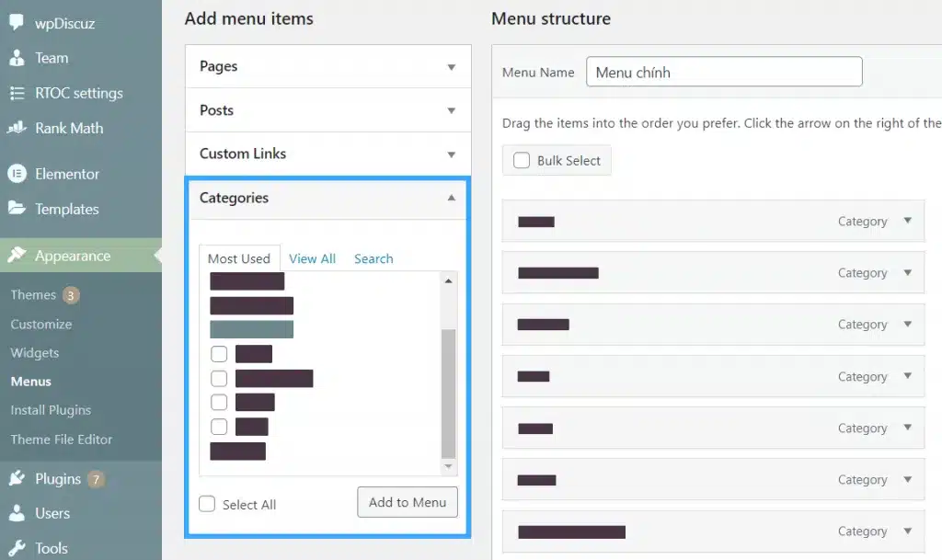The width and height of the screenshot is (942, 560).
Task: Open the Theme File Editor link
Action: point(62,440)
